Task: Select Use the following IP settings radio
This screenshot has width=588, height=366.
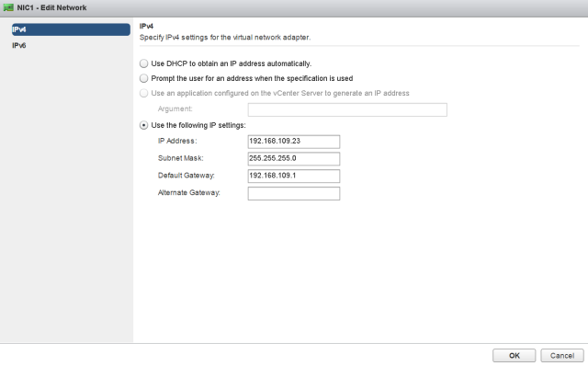Action: (x=143, y=125)
